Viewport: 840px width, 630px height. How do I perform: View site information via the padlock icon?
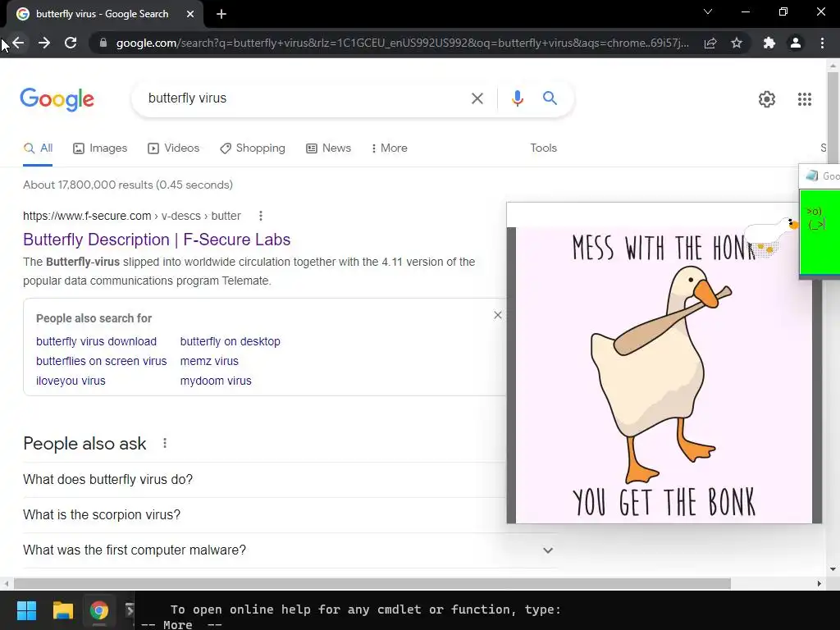[x=103, y=43]
